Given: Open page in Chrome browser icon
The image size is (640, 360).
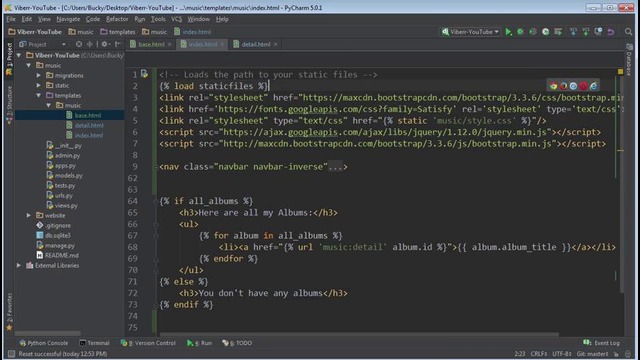Looking at the screenshot, I should (x=553, y=86).
